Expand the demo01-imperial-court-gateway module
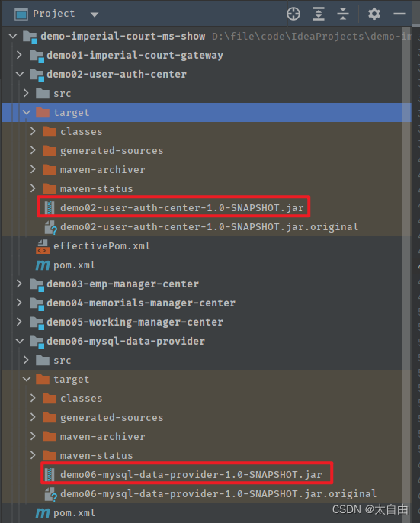420x523 pixels. [x=19, y=55]
